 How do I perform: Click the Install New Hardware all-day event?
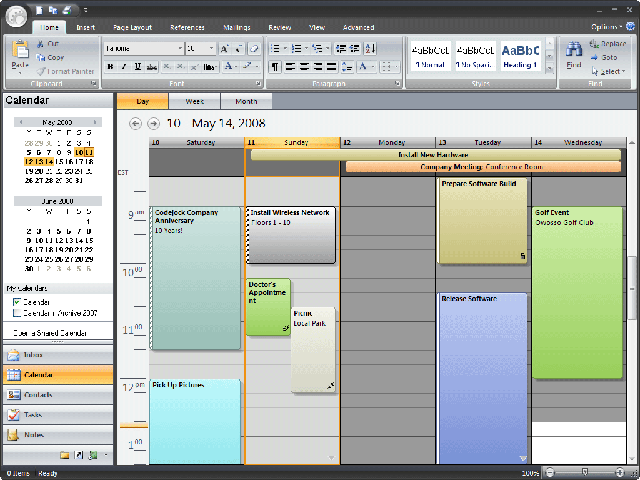436,155
